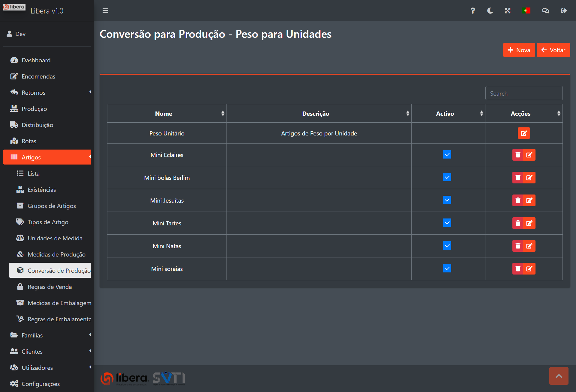
Task: Delete the Mini Eclaires row
Action: [x=518, y=155]
